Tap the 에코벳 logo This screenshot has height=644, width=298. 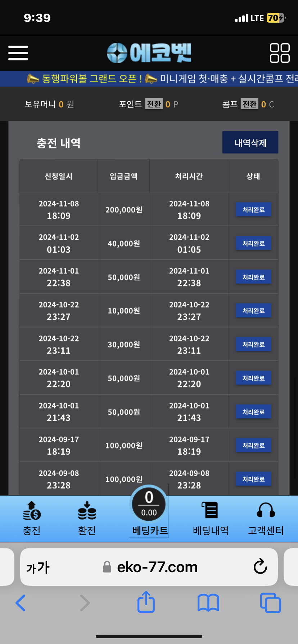[x=149, y=53]
